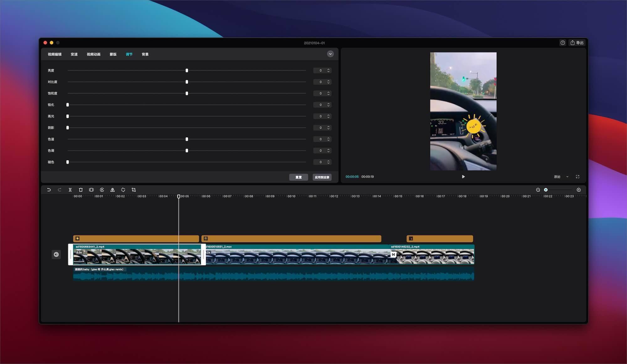The width and height of the screenshot is (627, 364).
Task: Split the clip at the playhead
Action: (x=70, y=190)
